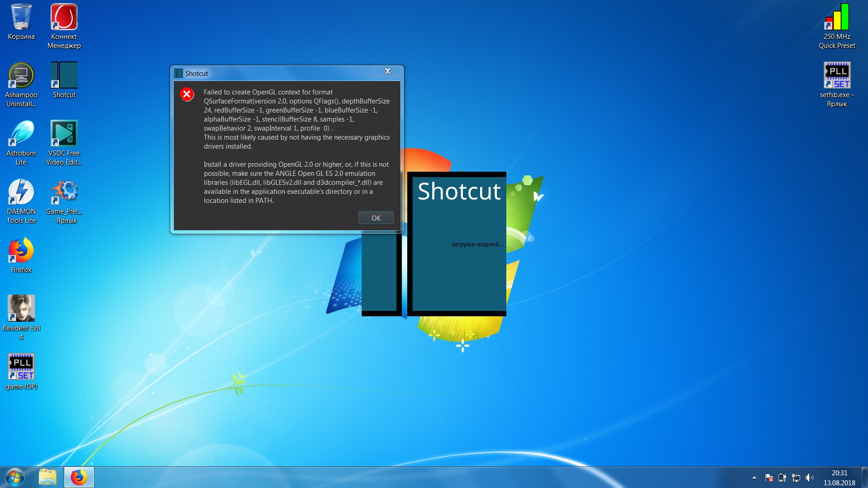Open File Explorer from the taskbar

(47, 477)
